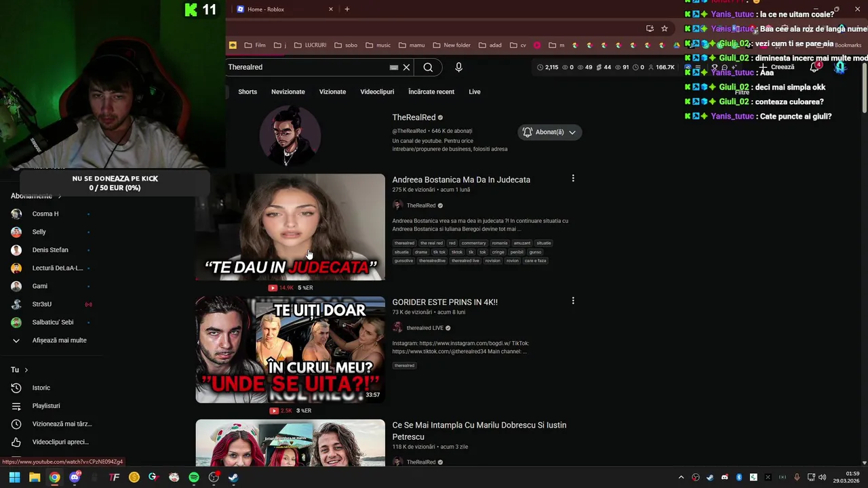Screen dimensions: 868x488
Task: Open GORIDER ESTE PRINS IN 4K!! title
Action: point(445,302)
